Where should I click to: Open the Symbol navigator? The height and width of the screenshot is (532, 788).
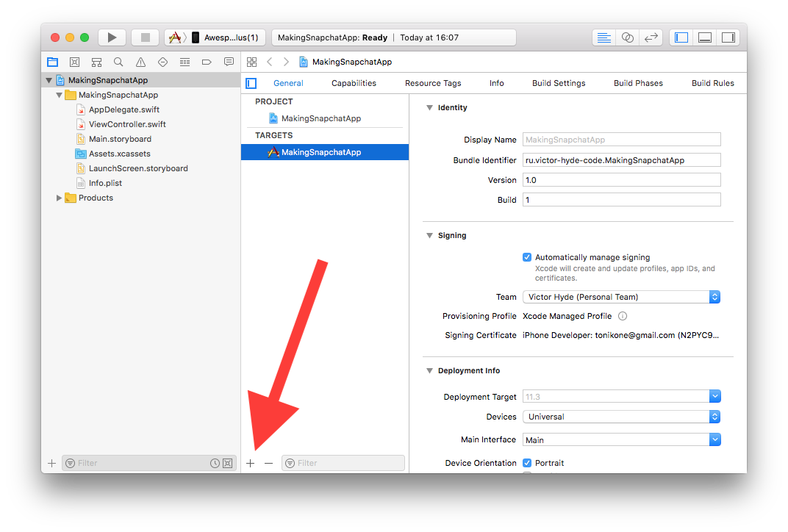point(96,62)
